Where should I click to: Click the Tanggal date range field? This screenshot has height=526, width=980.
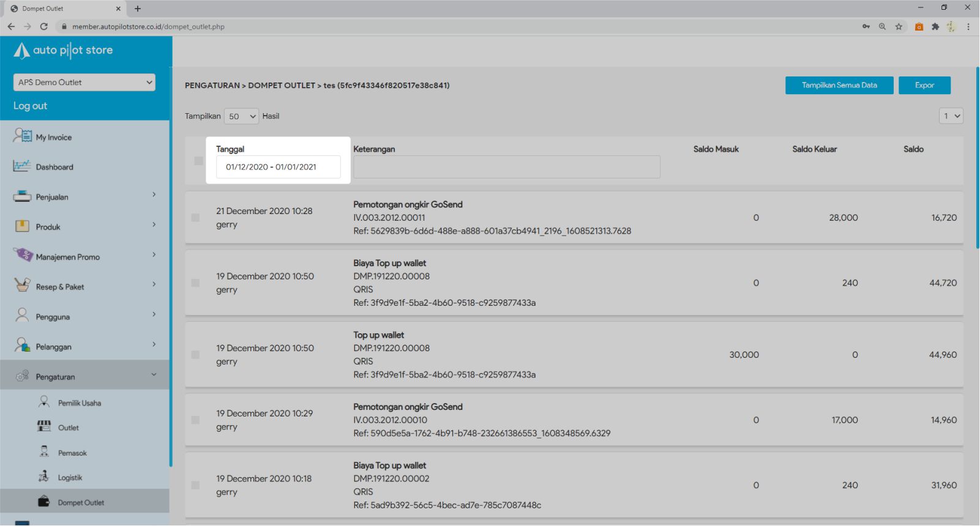click(278, 167)
